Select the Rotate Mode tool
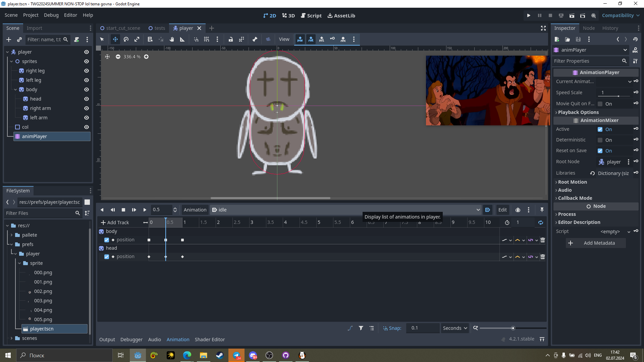644x362 pixels. tap(126, 39)
